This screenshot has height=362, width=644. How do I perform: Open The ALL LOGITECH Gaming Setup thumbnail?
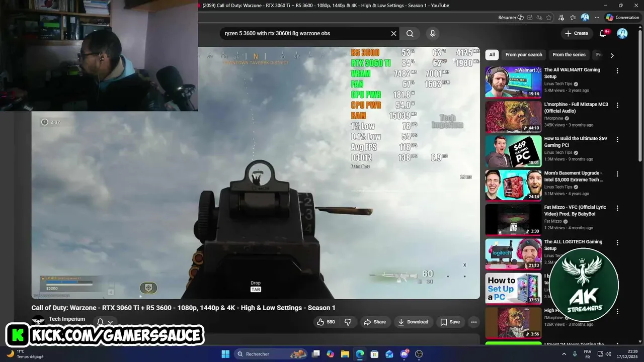click(x=513, y=254)
